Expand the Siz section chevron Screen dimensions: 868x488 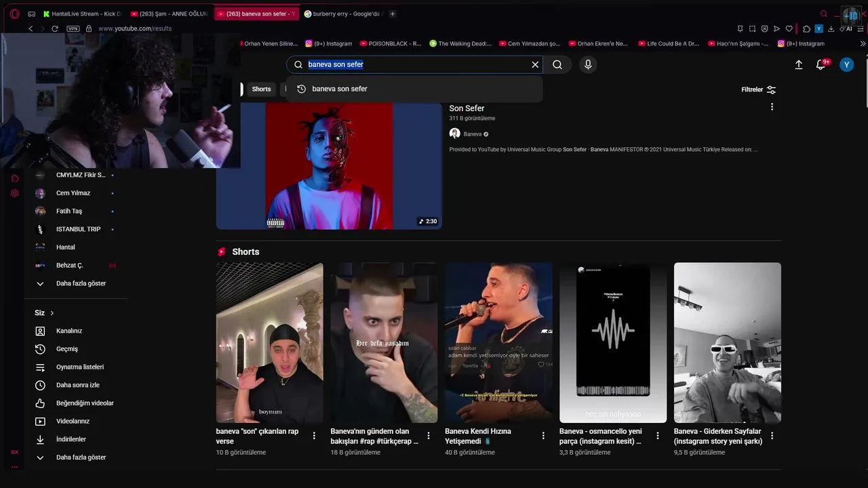[52, 313]
